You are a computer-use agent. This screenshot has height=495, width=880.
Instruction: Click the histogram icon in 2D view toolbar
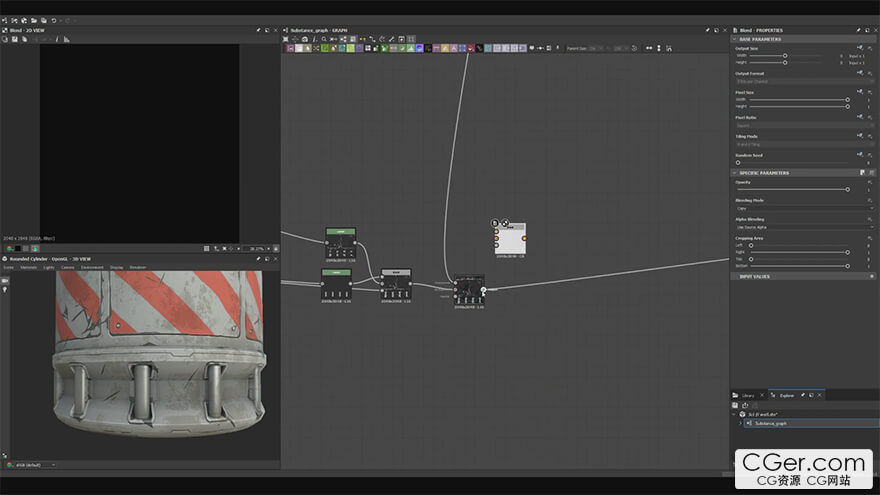[66, 39]
